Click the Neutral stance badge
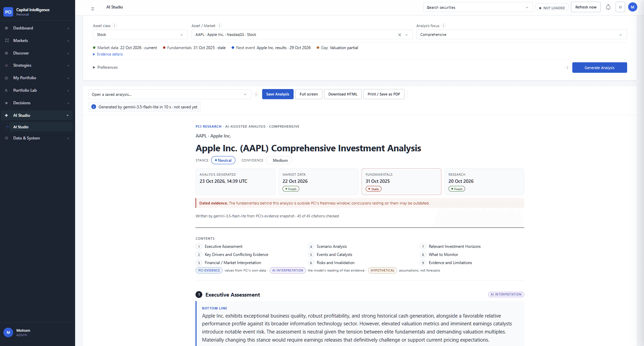The image size is (644, 346). 223,160
